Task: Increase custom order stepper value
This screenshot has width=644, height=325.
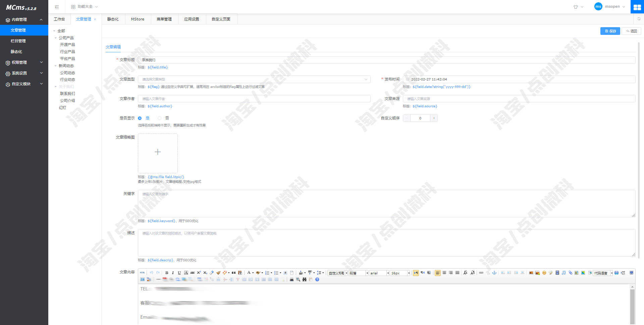Action: tap(434, 118)
